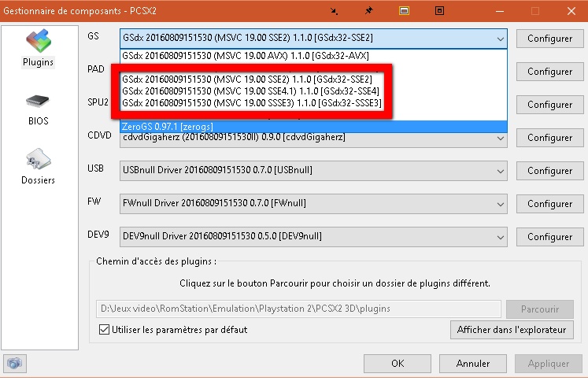Click Configurer button for CDVD
The width and height of the screenshot is (588, 381).
549,138
